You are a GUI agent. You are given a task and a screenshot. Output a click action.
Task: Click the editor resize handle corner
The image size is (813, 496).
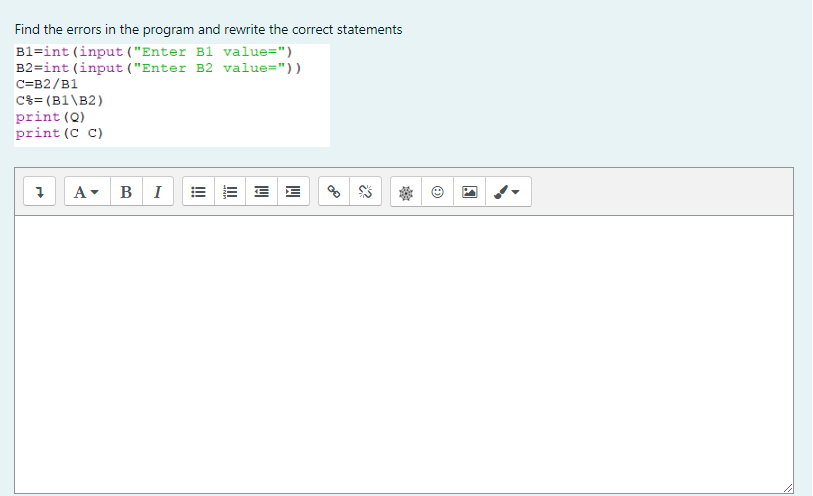[x=788, y=488]
